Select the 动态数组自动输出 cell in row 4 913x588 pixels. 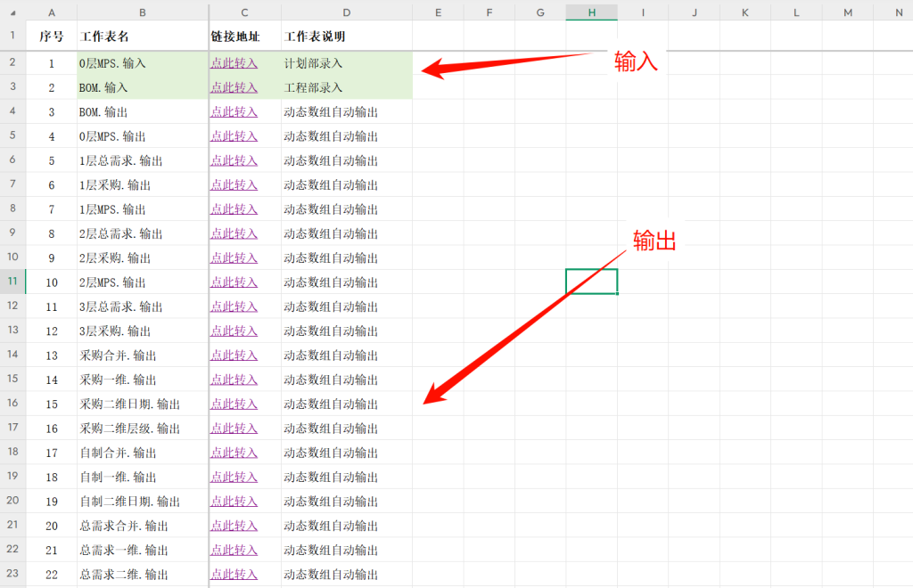tap(347, 112)
